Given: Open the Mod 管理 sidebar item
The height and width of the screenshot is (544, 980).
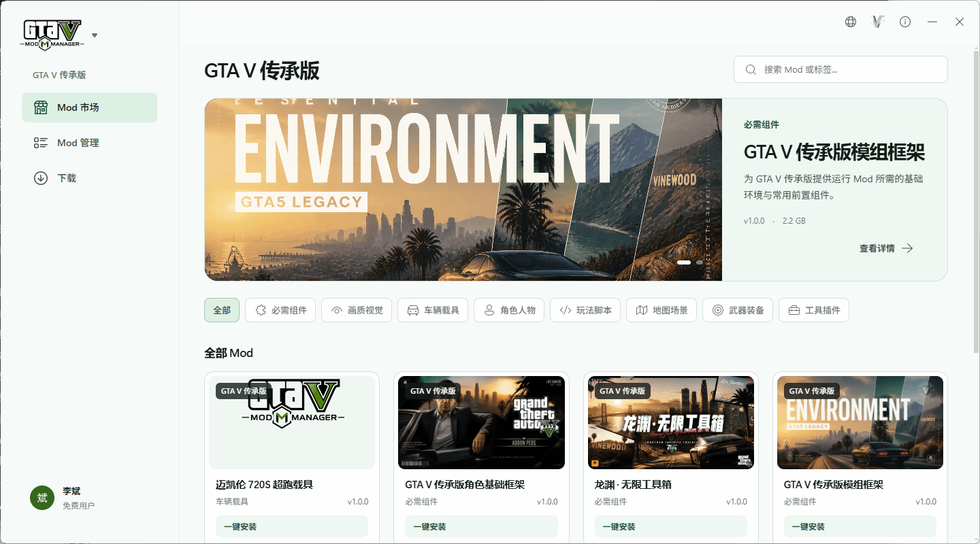Looking at the screenshot, I should tap(89, 143).
